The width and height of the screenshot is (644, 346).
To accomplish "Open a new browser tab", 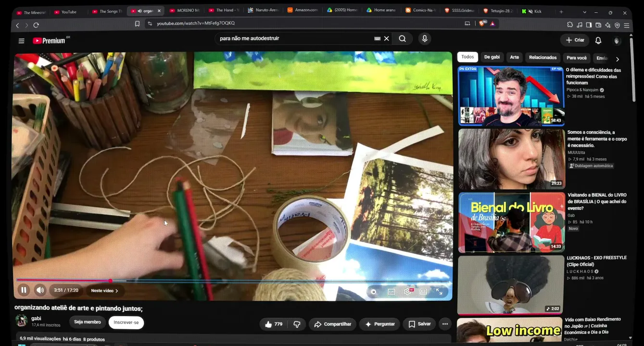I will (561, 12).
